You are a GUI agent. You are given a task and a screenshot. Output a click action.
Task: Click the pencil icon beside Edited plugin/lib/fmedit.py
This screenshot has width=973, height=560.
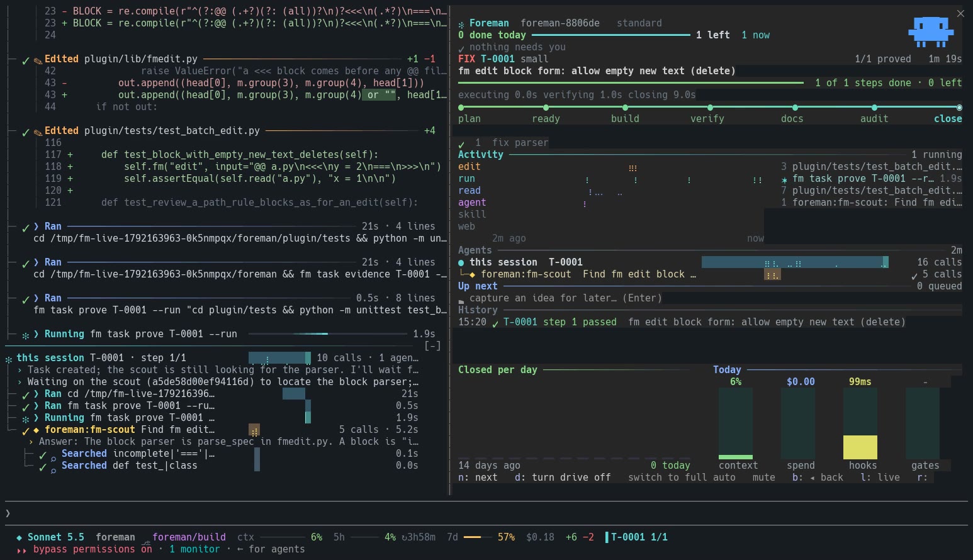click(38, 60)
